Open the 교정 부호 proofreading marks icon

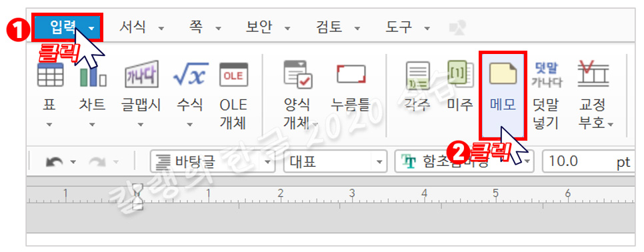tap(593, 75)
